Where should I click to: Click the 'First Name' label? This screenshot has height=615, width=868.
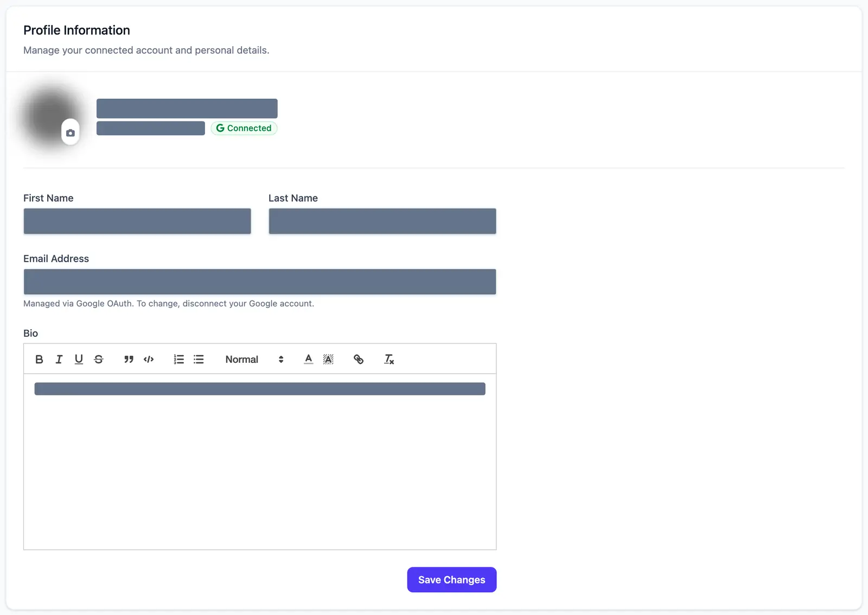48,198
